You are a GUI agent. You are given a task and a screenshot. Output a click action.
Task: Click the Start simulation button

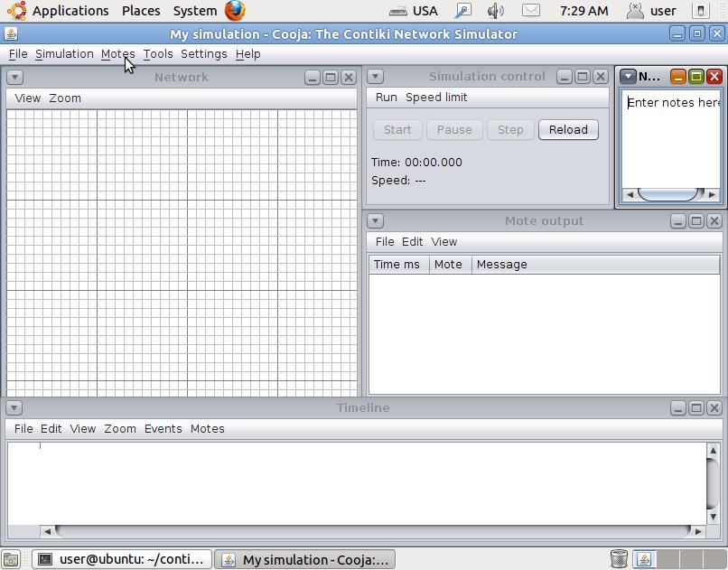397,129
